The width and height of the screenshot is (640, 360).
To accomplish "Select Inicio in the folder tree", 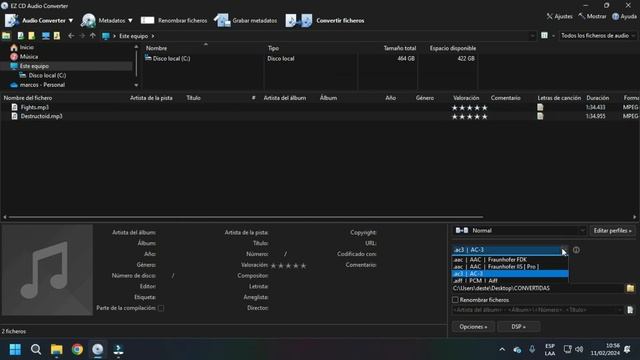I will click(x=27, y=47).
